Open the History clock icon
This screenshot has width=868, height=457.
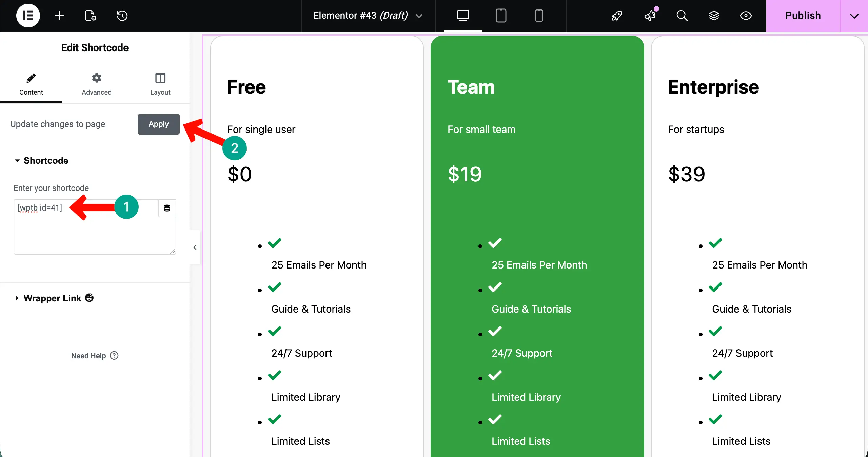(x=122, y=16)
